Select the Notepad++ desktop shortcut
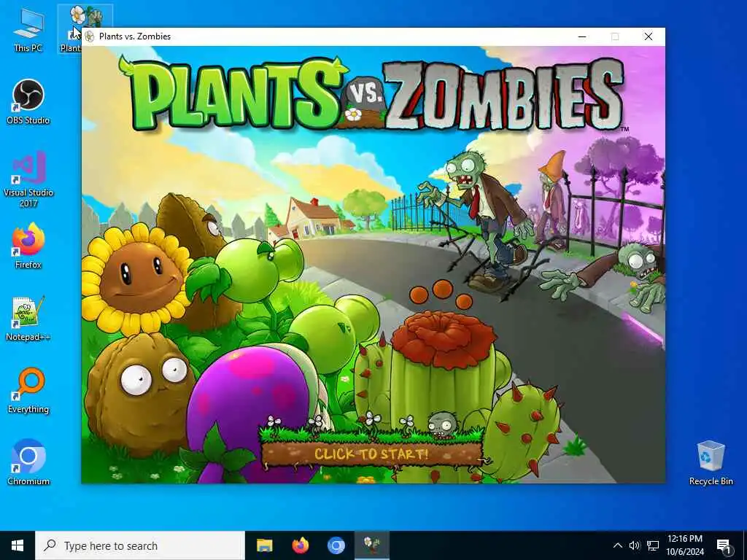The height and width of the screenshot is (560, 747). [x=28, y=319]
